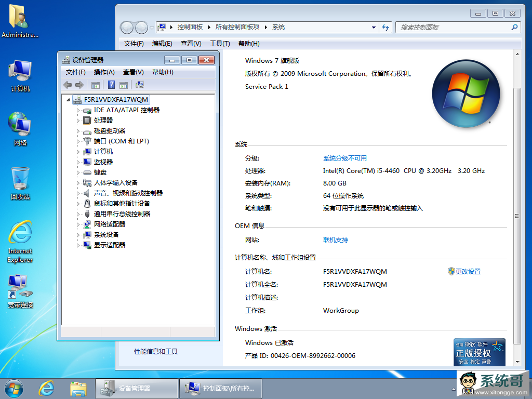The height and width of the screenshot is (399, 532).
Task: Click the Control Panel back navigation button
Action: tap(127, 28)
